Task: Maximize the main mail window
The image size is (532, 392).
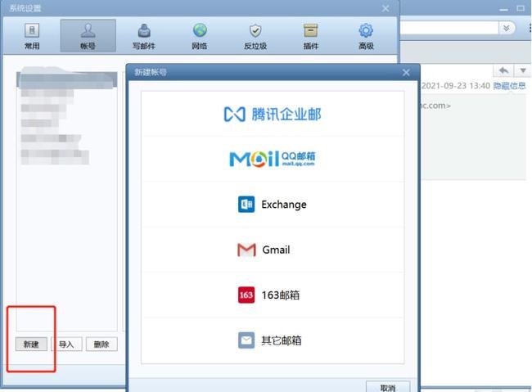Action: (521, 8)
